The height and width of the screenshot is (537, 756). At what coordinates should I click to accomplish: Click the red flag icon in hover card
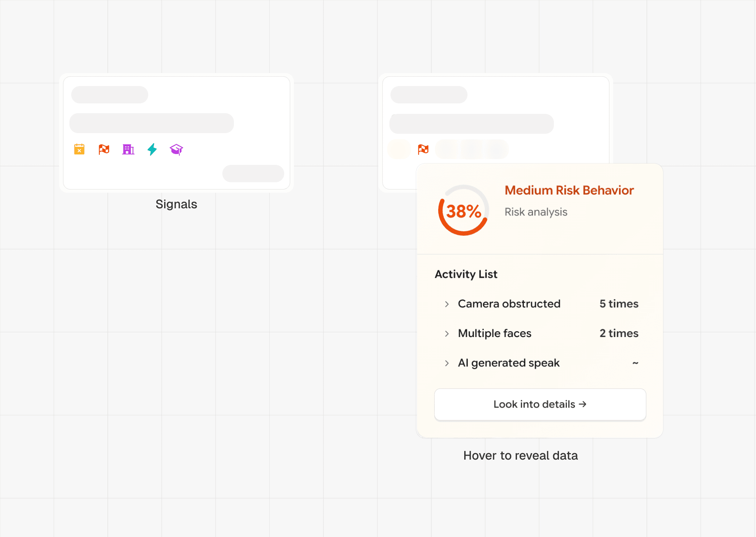(x=423, y=149)
